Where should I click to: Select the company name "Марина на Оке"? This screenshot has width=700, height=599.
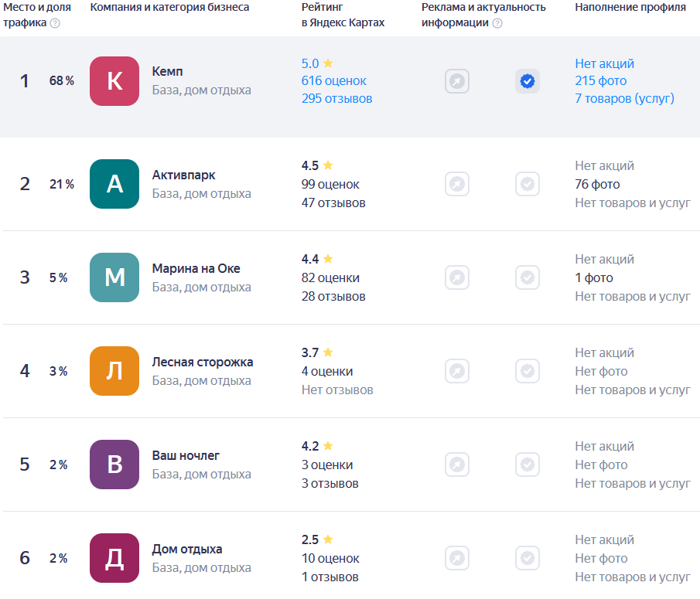coord(196,268)
